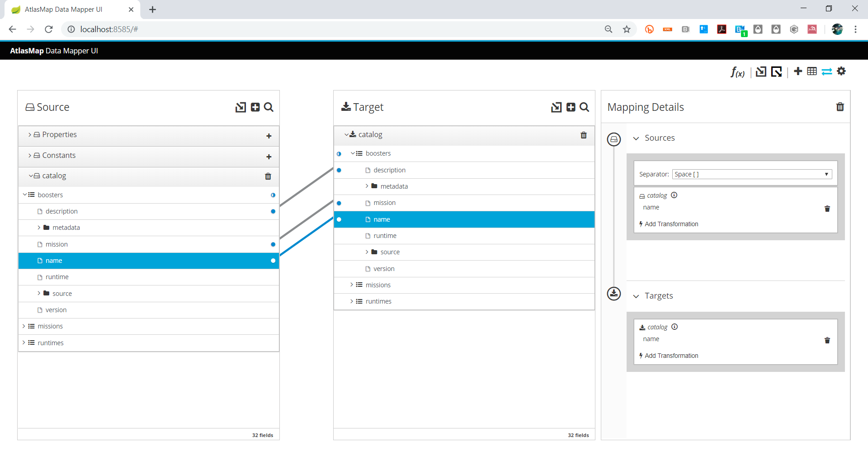Screen dimensions: 868x466
Task: Click the import icon in the Target panel header
Action: pyautogui.click(x=556, y=107)
